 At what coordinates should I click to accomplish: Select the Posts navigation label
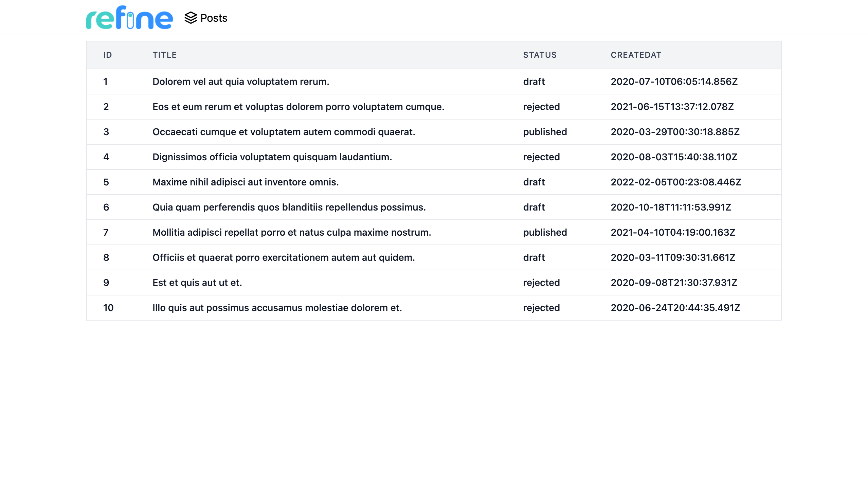tap(213, 18)
